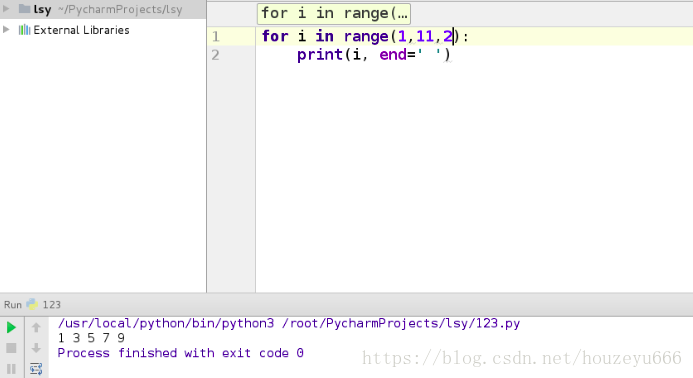Select External Libraries in project tree
Image resolution: width=693 pixels, height=378 pixels.
(81, 30)
